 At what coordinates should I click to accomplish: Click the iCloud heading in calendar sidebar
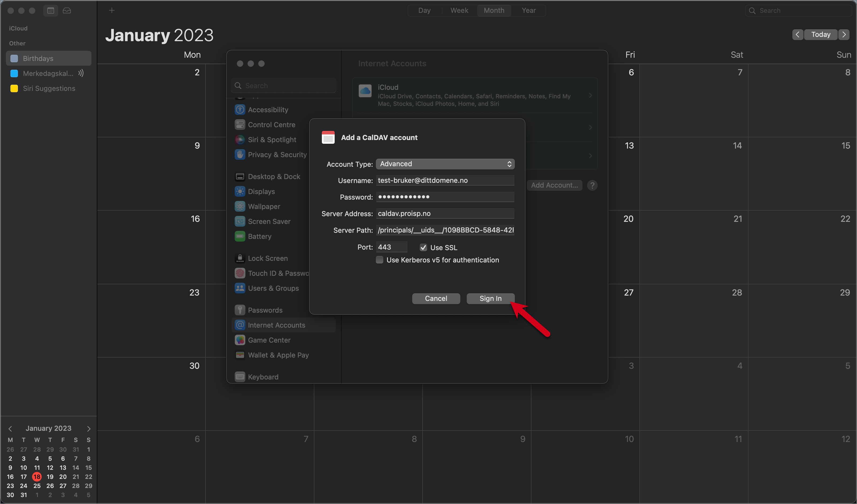[18, 28]
